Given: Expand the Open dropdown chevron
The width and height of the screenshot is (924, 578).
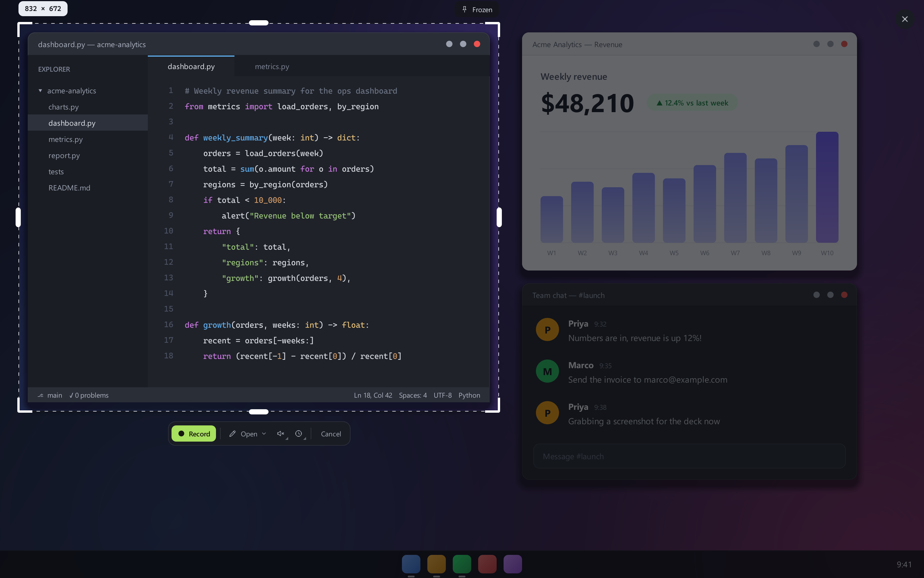Looking at the screenshot, I should coord(264,433).
